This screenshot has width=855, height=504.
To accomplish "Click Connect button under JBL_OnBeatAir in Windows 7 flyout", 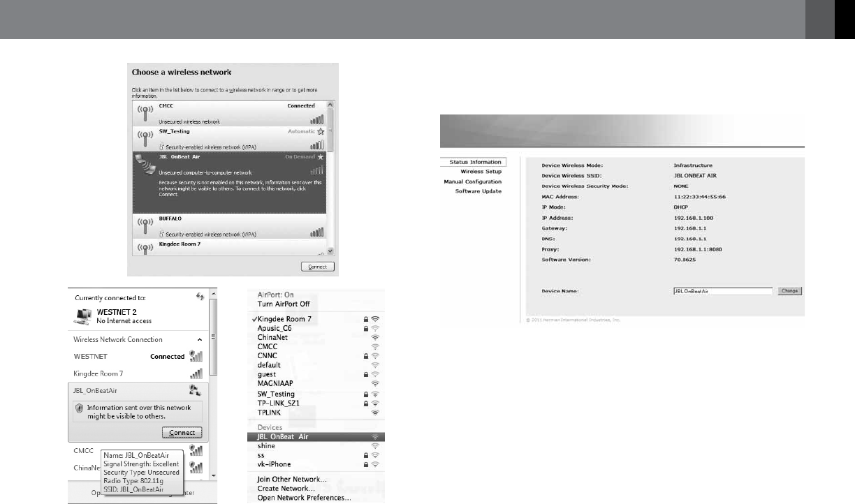I will [x=182, y=432].
